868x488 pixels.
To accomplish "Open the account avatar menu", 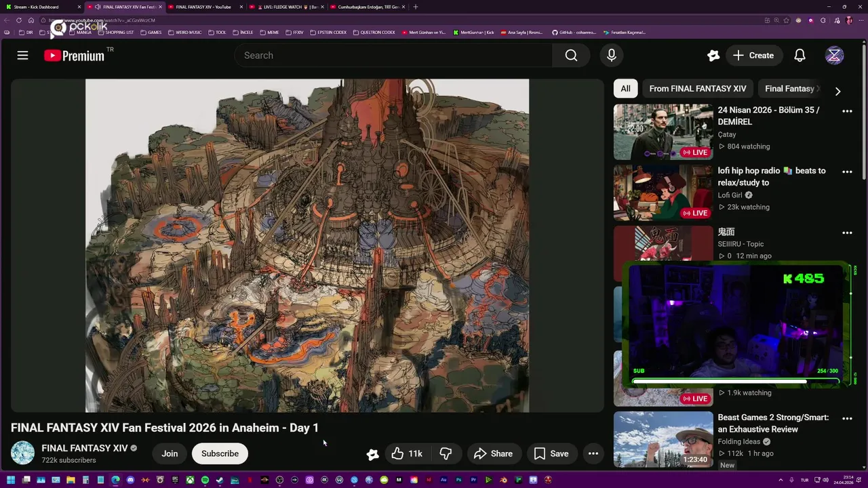I will (835, 56).
